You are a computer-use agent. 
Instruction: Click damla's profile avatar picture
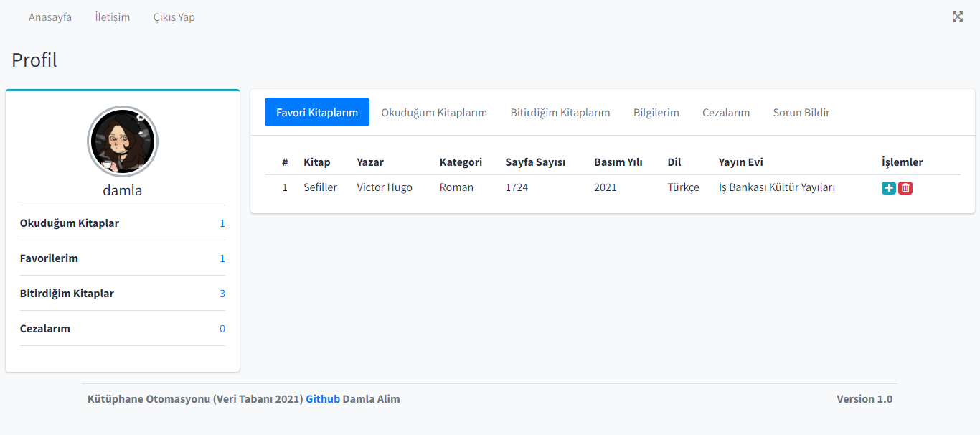click(x=123, y=141)
